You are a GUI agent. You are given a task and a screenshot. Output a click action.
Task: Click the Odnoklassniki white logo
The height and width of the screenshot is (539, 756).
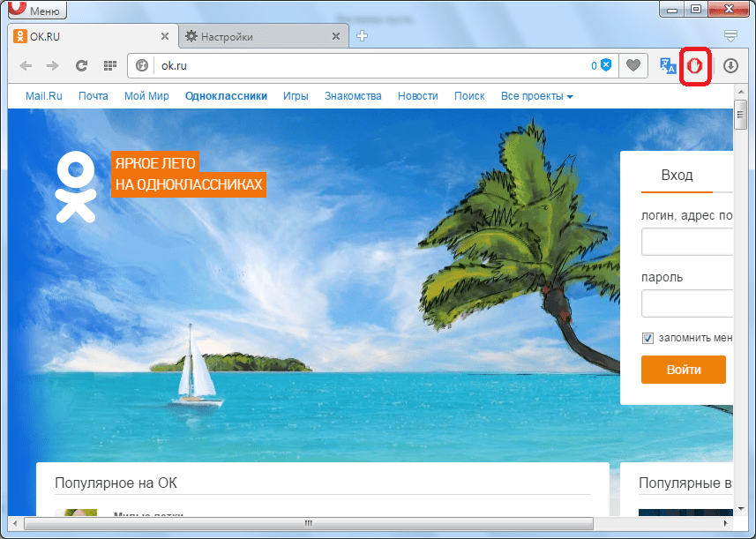76,187
